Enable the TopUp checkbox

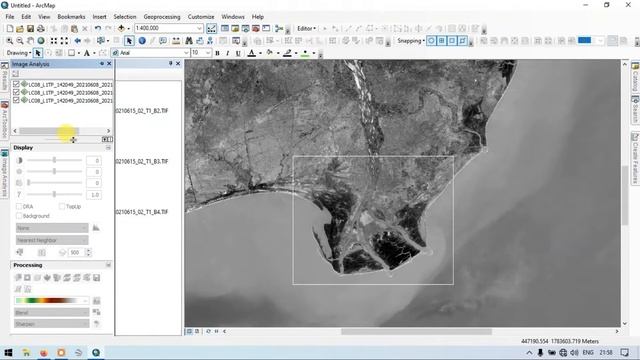pos(62,207)
